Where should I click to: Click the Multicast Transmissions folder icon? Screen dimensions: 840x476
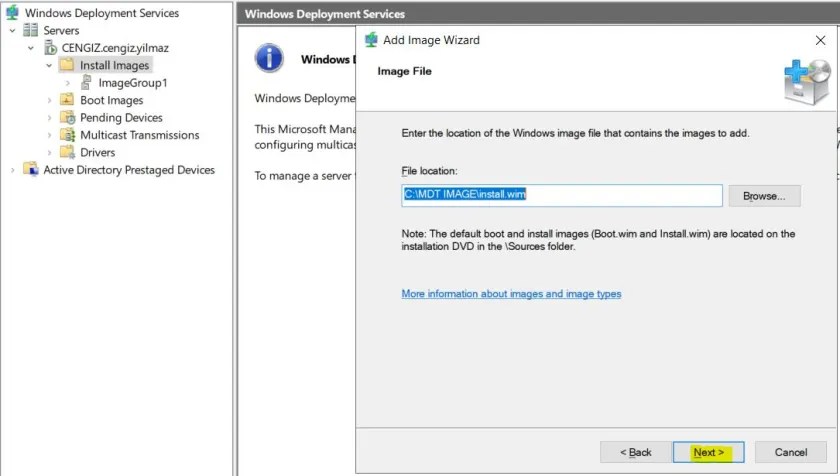68,134
